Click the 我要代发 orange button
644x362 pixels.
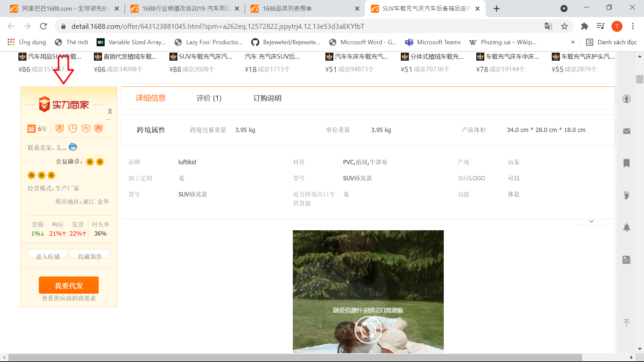[x=69, y=285]
